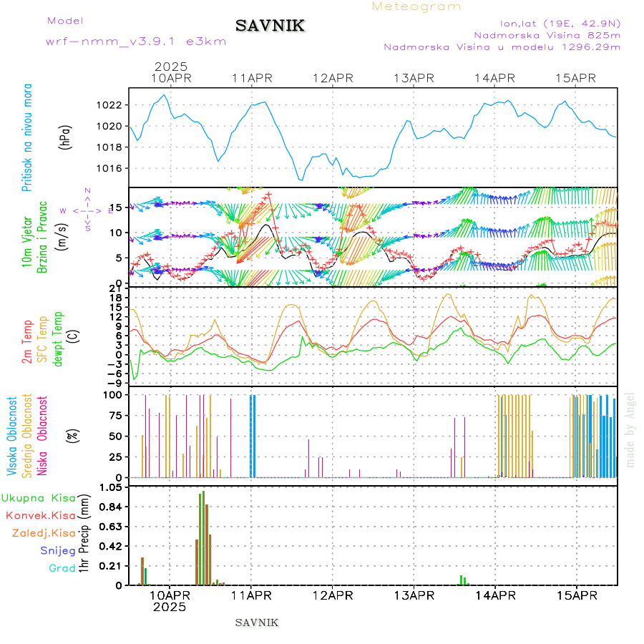Click the Visoka Oblacnost legend label
The height and width of the screenshot is (644, 644).
tap(12, 434)
